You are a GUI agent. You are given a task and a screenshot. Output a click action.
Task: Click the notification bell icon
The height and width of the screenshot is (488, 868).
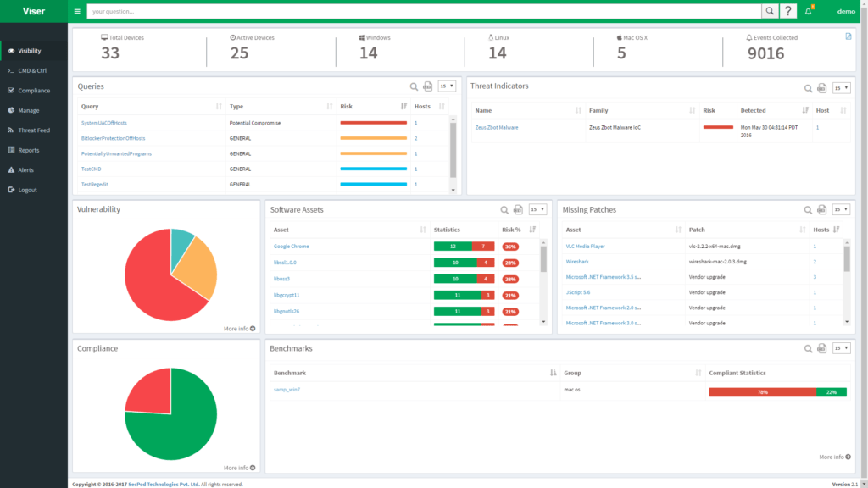808,11
